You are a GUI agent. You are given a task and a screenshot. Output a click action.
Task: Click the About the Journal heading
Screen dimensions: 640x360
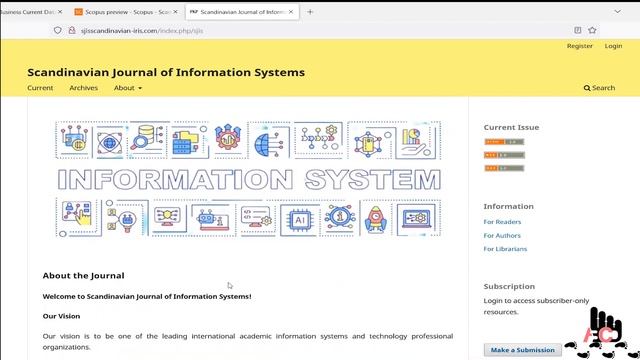pos(84,276)
